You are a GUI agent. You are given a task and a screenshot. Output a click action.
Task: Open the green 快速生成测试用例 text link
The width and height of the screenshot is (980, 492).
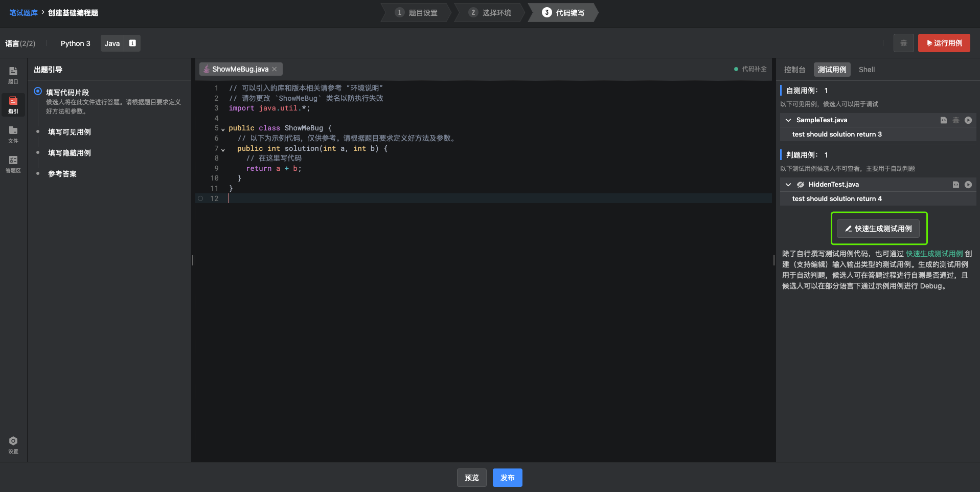point(934,254)
